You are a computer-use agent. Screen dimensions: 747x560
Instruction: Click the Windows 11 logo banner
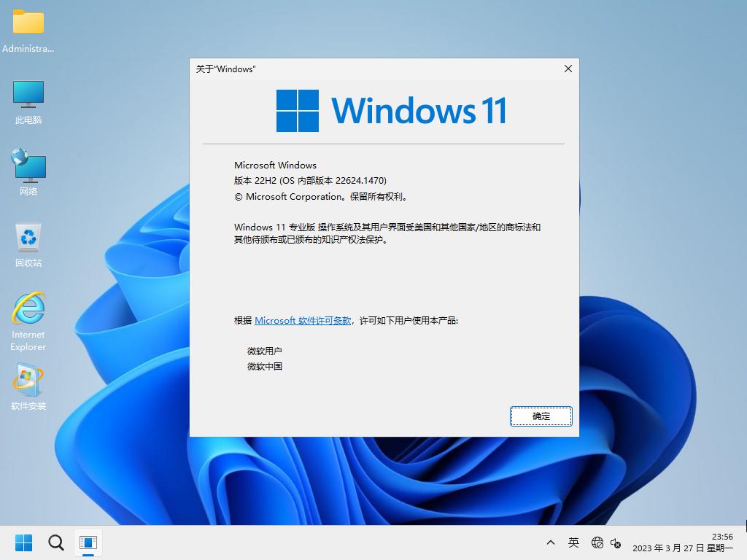coord(392,111)
